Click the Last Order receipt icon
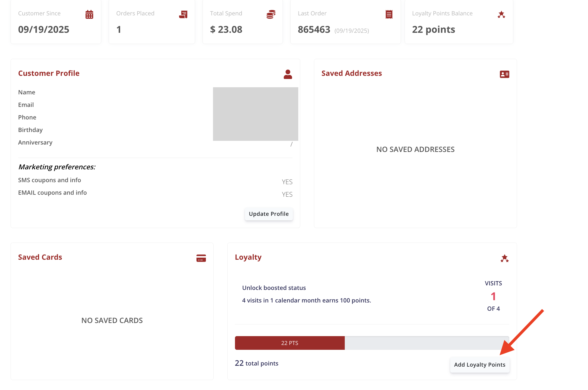 (389, 14)
